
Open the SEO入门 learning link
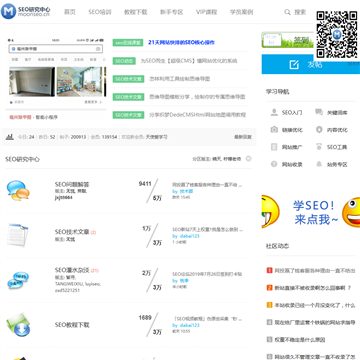click(x=292, y=113)
